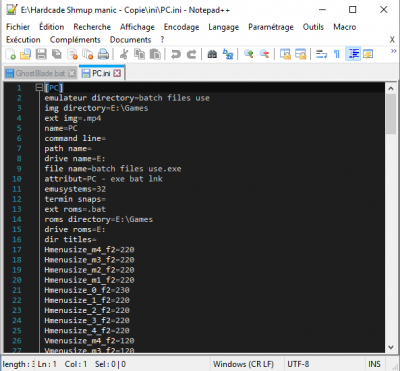Screen dimensions: 400x371
Task: Toggle the indent guide button
Action: coord(353,54)
